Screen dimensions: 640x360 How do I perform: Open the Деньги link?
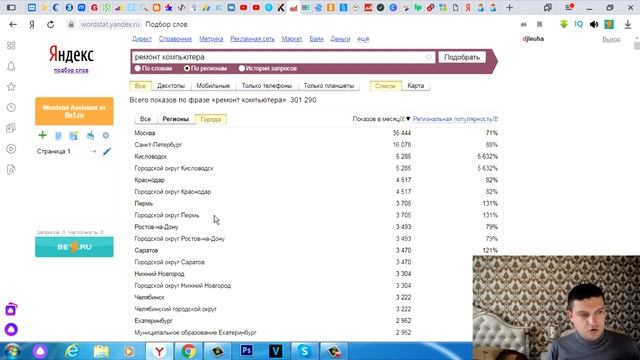tap(340, 39)
